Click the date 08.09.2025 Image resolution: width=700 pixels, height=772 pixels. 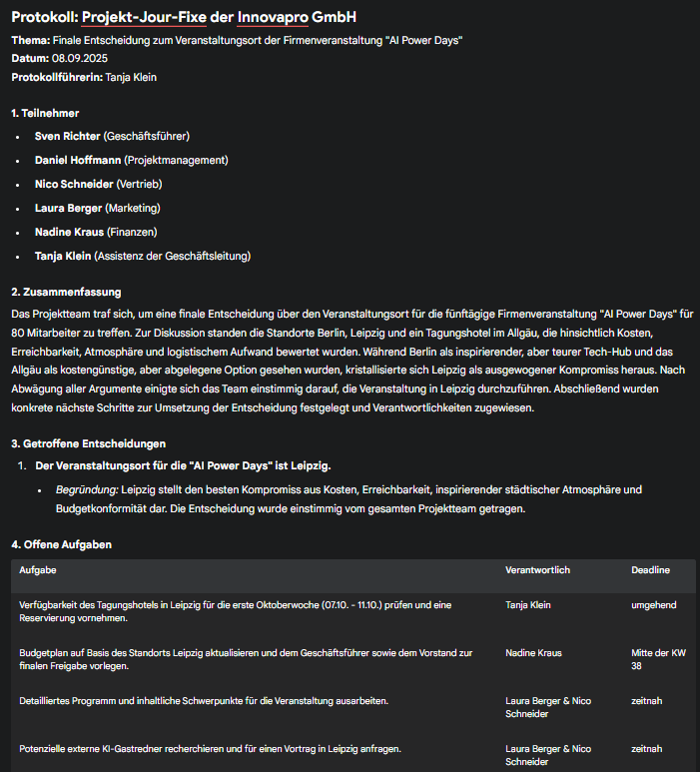point(78,58)
